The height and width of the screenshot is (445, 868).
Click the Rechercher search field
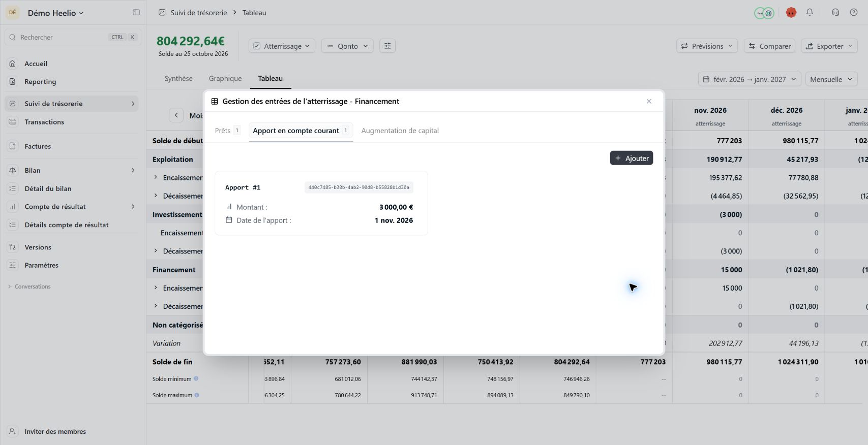73,37
